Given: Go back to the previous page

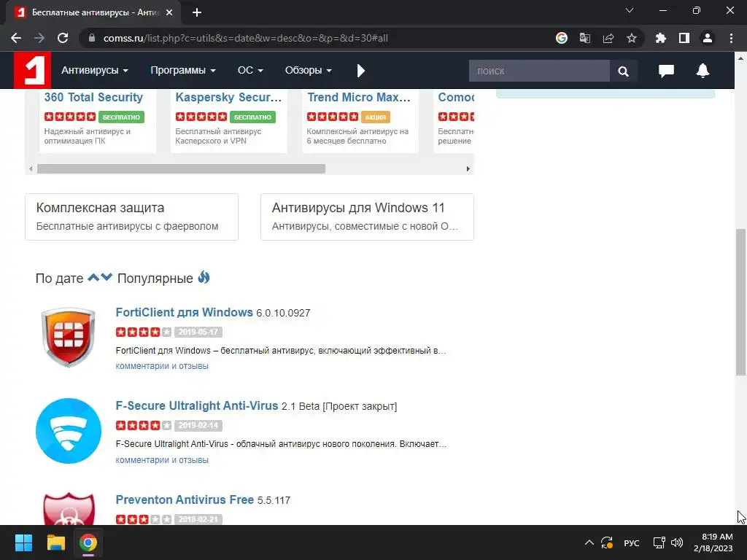Looking at the screenshot, I should click(16, 38).
